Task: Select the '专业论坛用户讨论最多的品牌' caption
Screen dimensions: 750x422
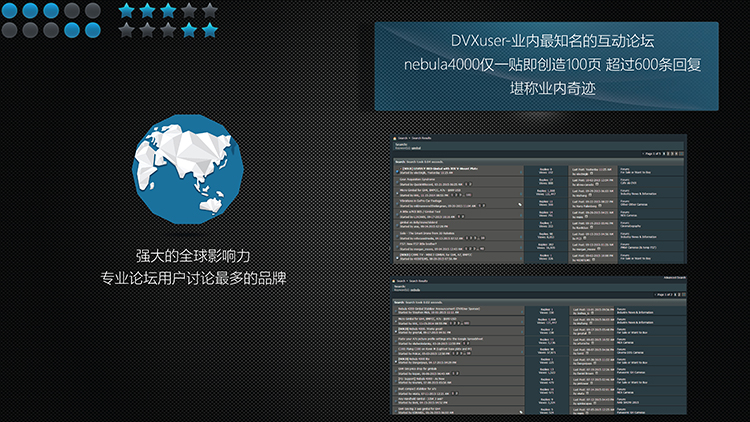Action: click(193, 278)
